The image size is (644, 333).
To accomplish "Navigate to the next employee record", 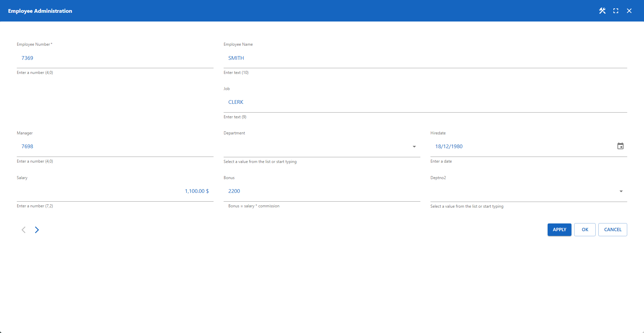I will (37, 230).
